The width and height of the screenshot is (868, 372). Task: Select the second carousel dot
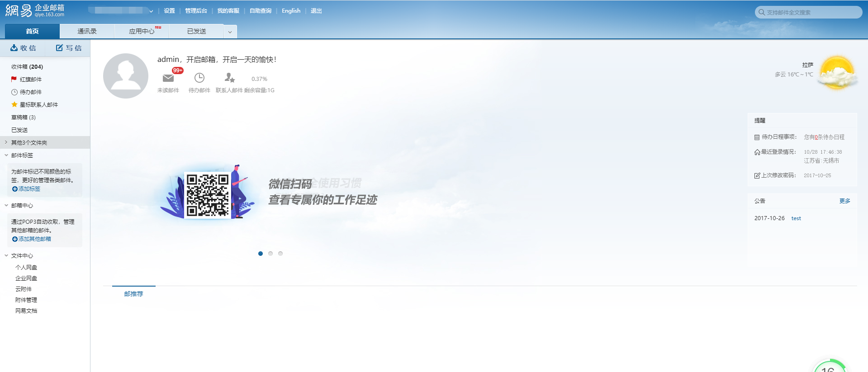click(x=270, y=254)
